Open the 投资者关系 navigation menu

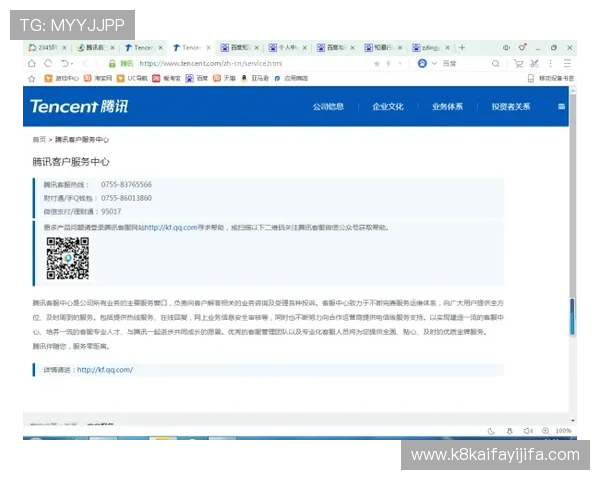tap(511, 106)
